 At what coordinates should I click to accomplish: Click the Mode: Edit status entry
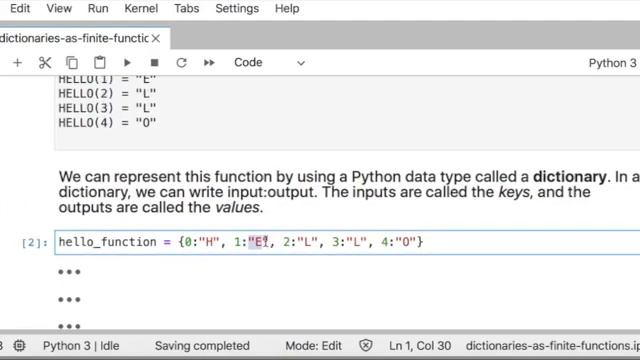point(313,346)
